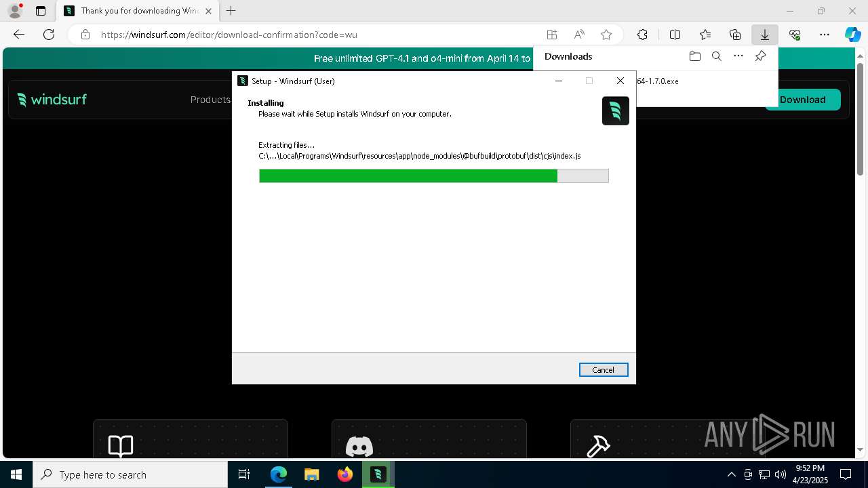Click the taskbar search box

point(130,474)
